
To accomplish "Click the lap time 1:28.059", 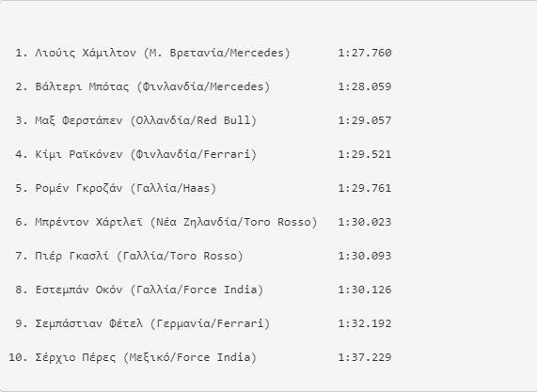I will coord(364,87).
